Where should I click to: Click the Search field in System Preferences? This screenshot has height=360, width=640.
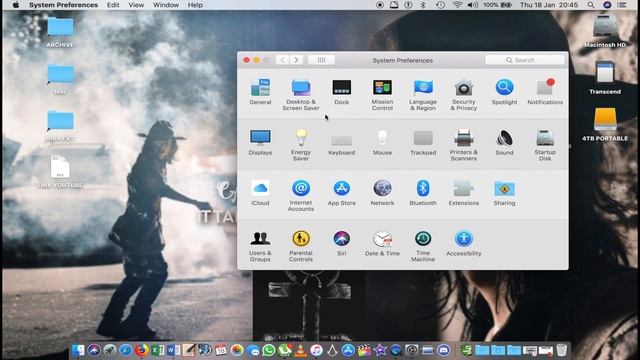(x=525, y=60)
